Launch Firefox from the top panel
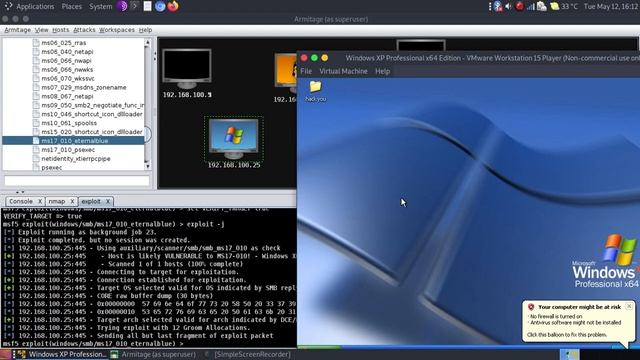Image resolution: width=640 pixels, height=360 pixels. (173, 6)
